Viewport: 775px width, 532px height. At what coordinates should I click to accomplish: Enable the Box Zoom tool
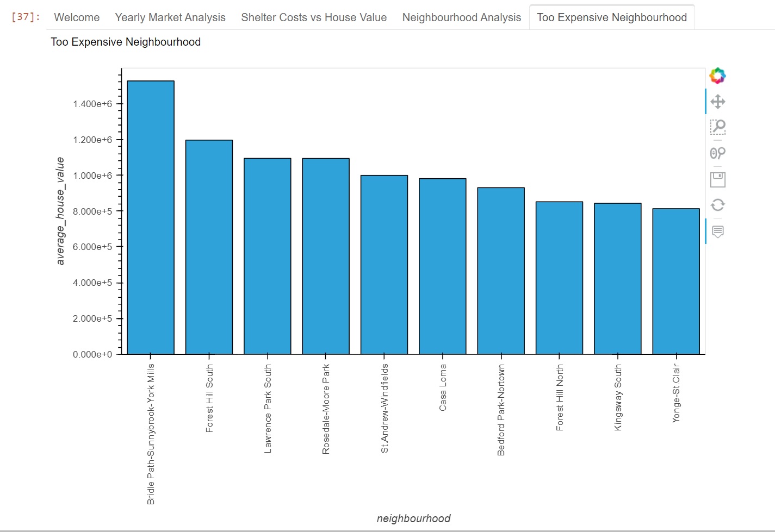[717, 127]
